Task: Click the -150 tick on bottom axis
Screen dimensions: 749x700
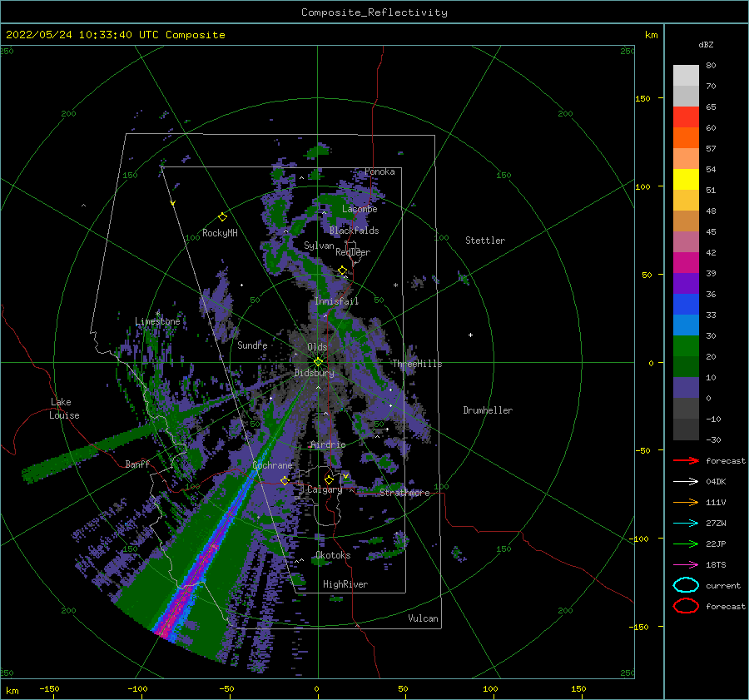Action: pyautogui.click(x=49, y=688)
